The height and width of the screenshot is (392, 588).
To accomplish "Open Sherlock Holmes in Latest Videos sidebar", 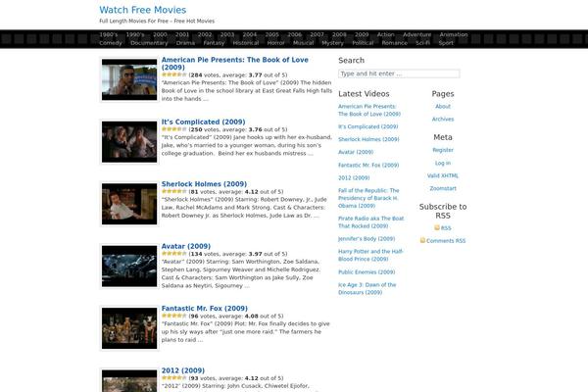I will (368, 139).
